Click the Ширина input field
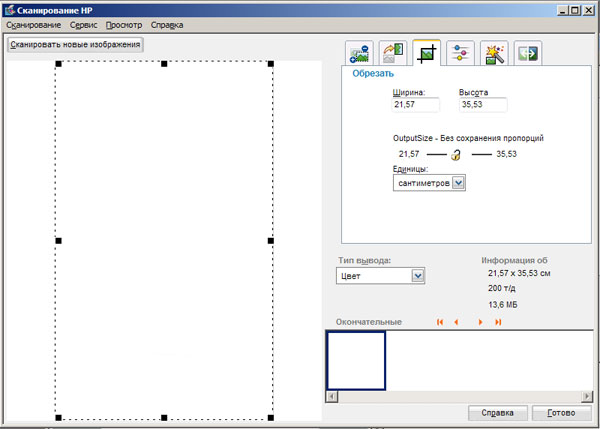Screen dimensions: 600x429 (x=416, y=104)
